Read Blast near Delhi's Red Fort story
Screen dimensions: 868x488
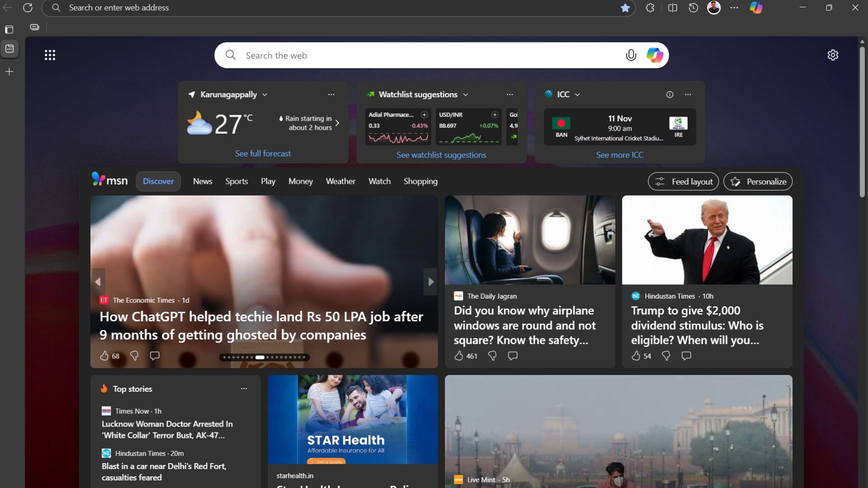[x=164, y=472]
